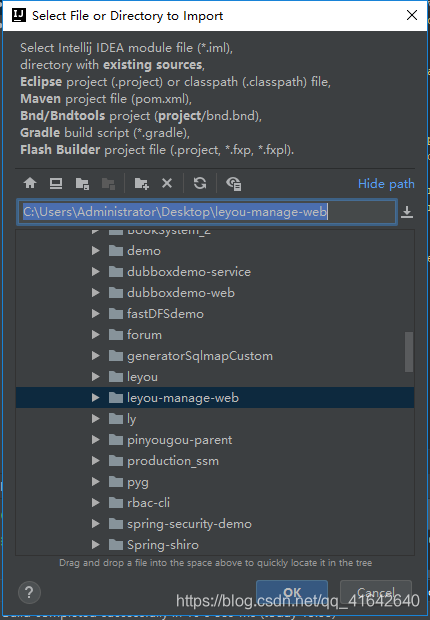Expand the pyg folder

(95, 481)
